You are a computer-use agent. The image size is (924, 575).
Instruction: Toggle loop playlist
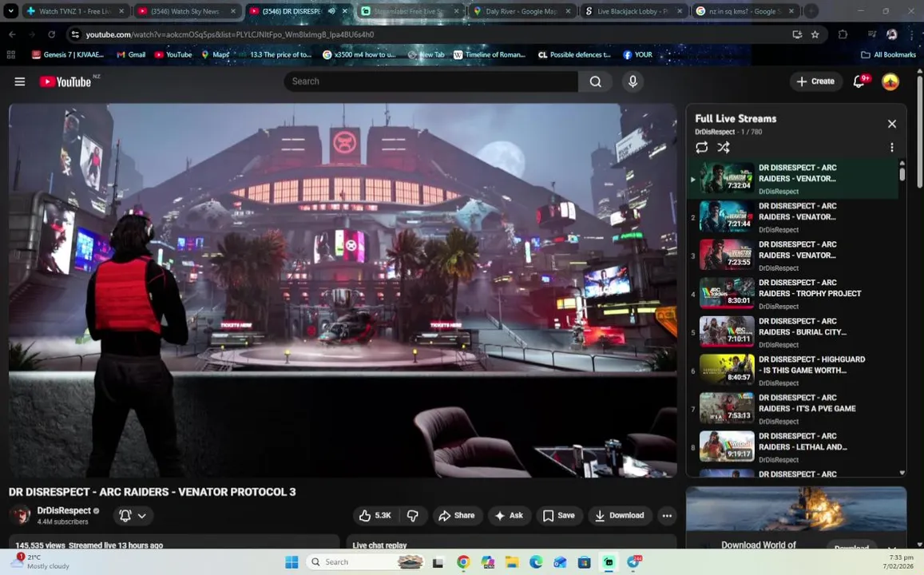pos(701,147)
